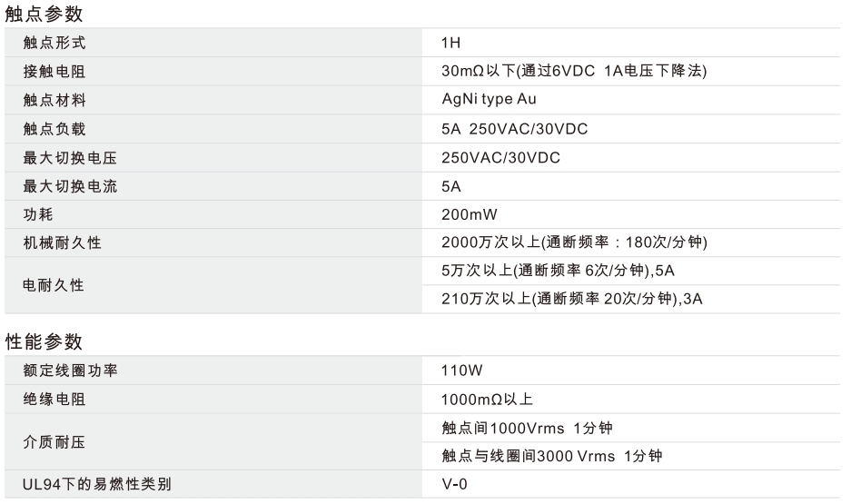The height and width of the screenshot is (504, 851).
Task: Click the 210万次以上 electrical endurance value
Action: [571, 300]
